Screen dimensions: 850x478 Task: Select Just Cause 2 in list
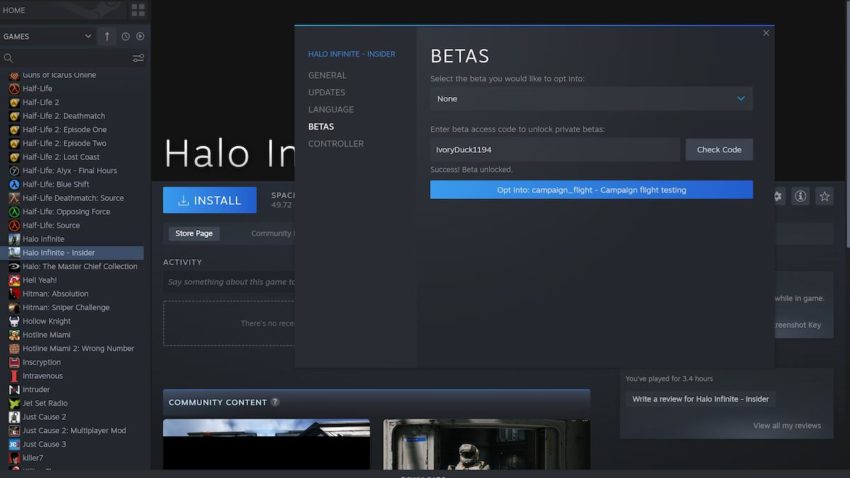44,417
